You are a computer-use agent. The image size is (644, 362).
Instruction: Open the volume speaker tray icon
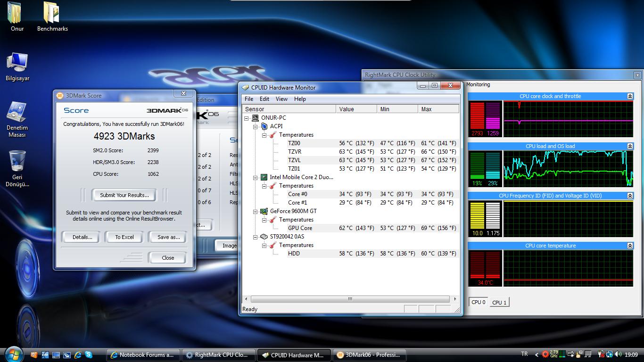coord(617,354)
